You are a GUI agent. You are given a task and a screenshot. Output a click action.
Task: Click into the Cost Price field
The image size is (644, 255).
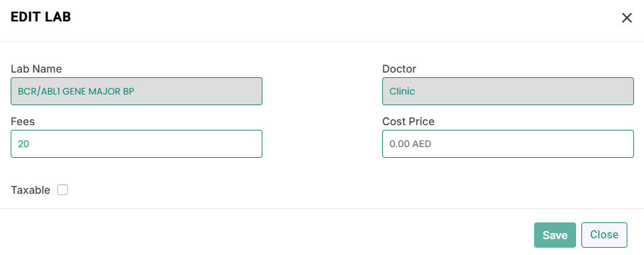click(x=508, y=144)
